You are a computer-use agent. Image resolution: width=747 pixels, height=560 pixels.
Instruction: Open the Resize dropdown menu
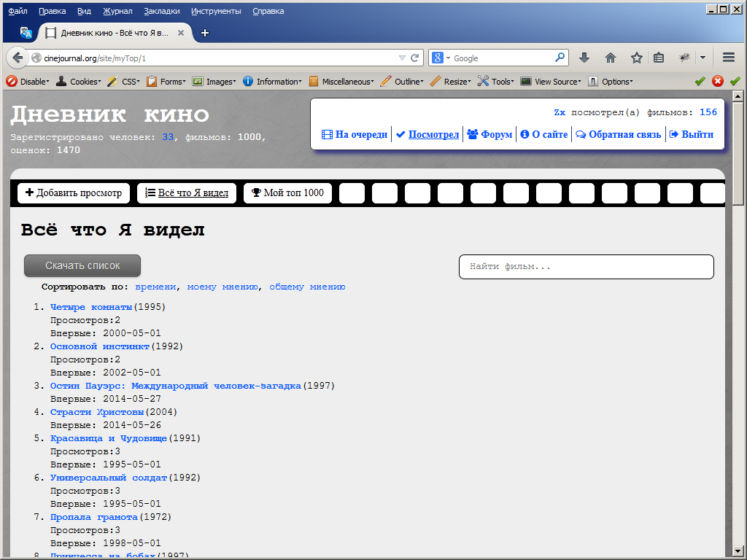pyautogui.click(x=450, y=82)
